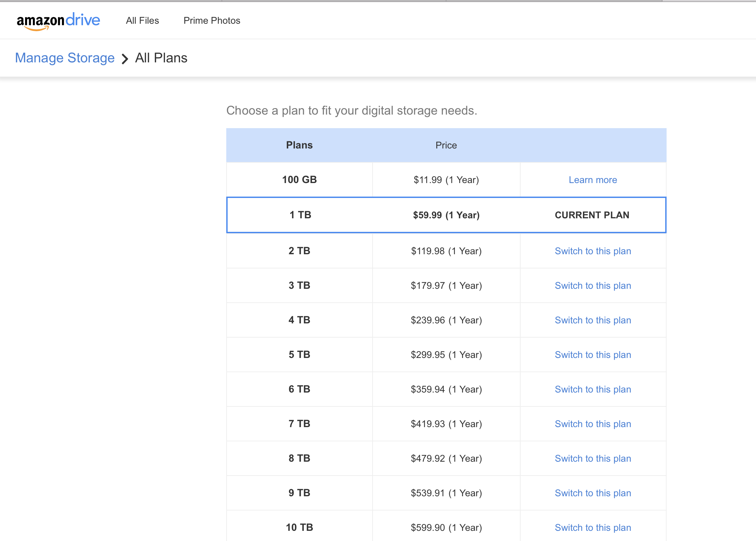Click the $11.99 price cell

tap(446, 180)
